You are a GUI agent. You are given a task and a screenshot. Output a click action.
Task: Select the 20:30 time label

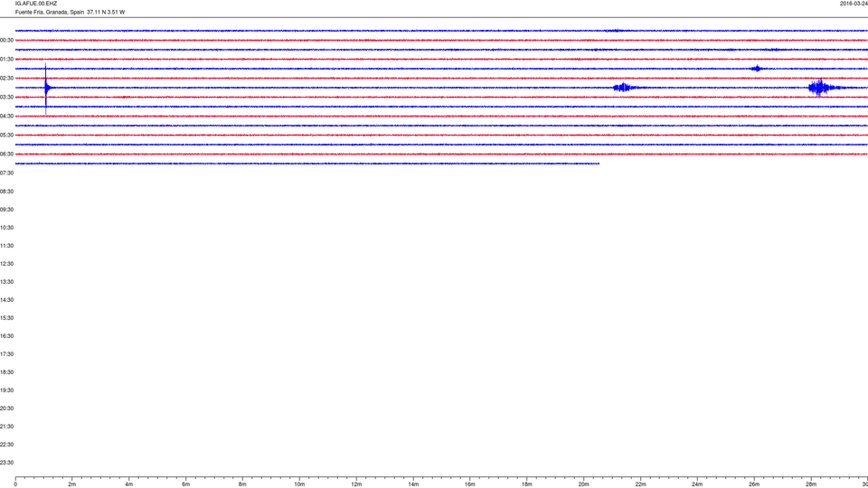click(x=6, y=408)
